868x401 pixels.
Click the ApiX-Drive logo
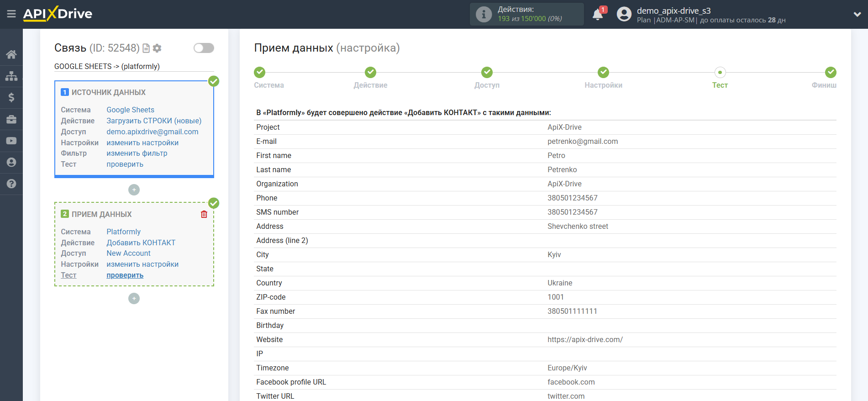58,14
